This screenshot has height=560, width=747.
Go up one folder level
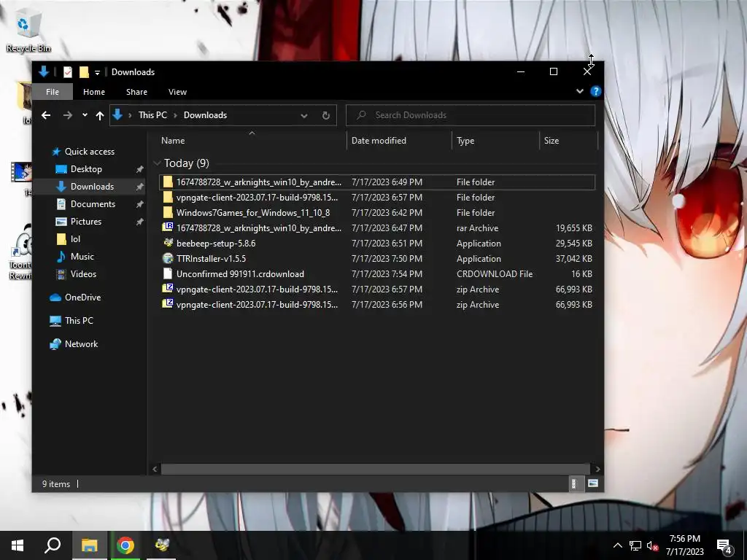(99, 115)
